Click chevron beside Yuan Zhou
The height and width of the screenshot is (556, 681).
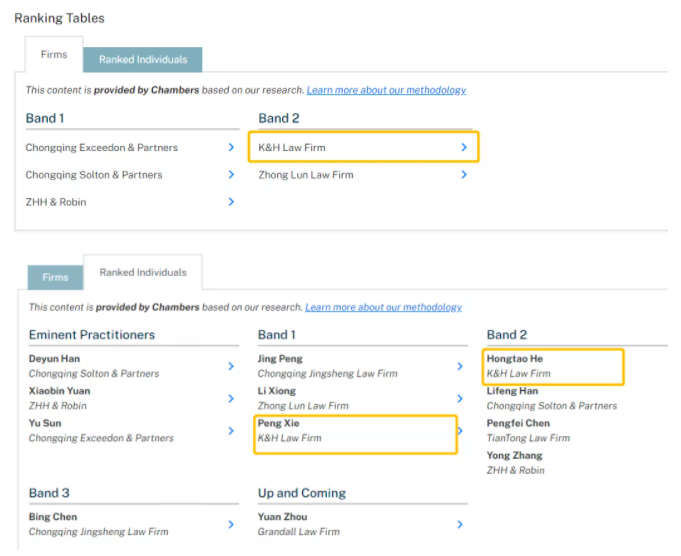[460, 524]
